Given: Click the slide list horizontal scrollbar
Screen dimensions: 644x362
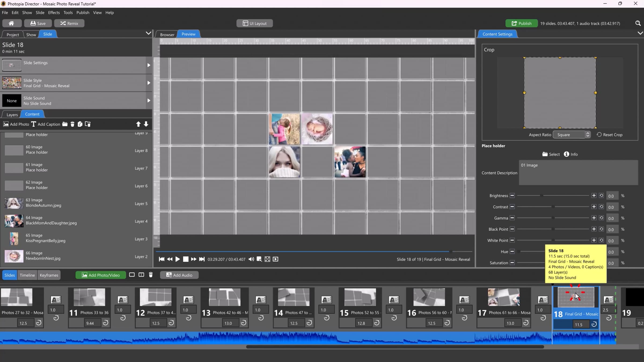Looking at the screenshot, I should click(x=395, y=347).
